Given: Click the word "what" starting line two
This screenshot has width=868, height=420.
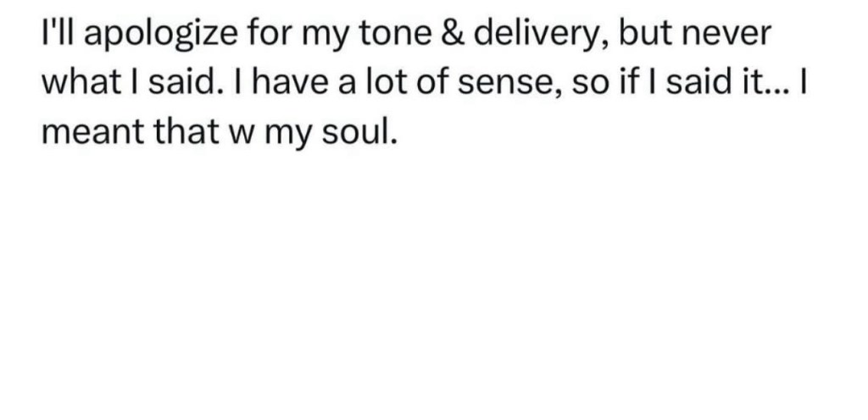Looking at the screenshot, I should [73, 85].
